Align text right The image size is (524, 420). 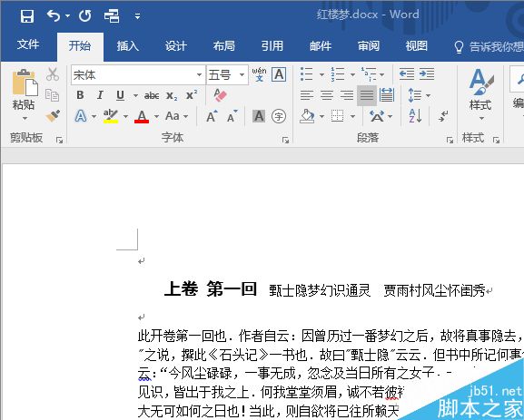pos(347,95)
